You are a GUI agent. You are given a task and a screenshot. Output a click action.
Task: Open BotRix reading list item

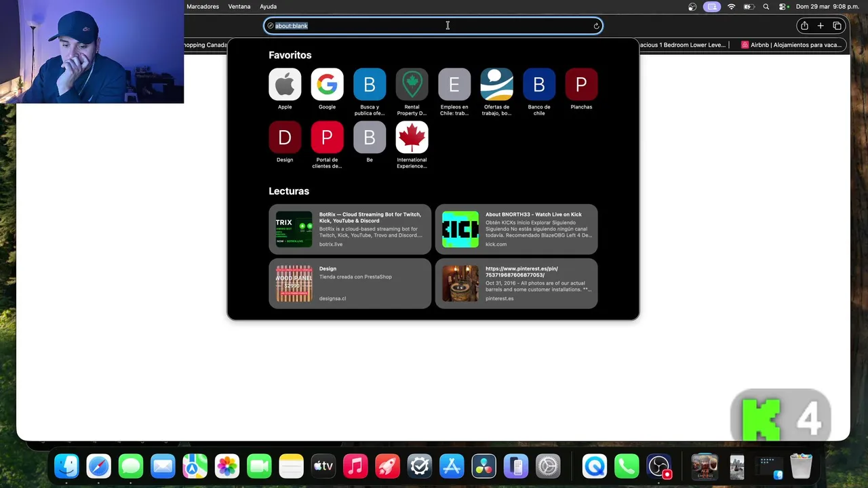[350, 229]
